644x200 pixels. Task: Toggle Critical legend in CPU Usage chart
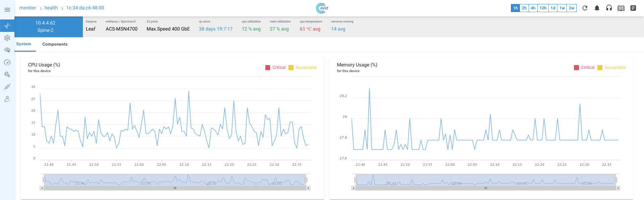click(x=275, y=67)
